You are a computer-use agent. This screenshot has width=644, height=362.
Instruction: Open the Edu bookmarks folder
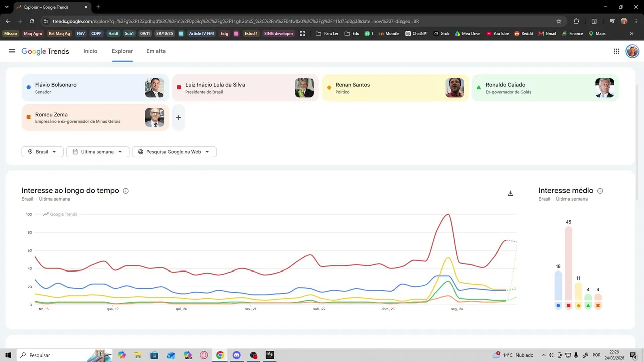coord(352,34)
